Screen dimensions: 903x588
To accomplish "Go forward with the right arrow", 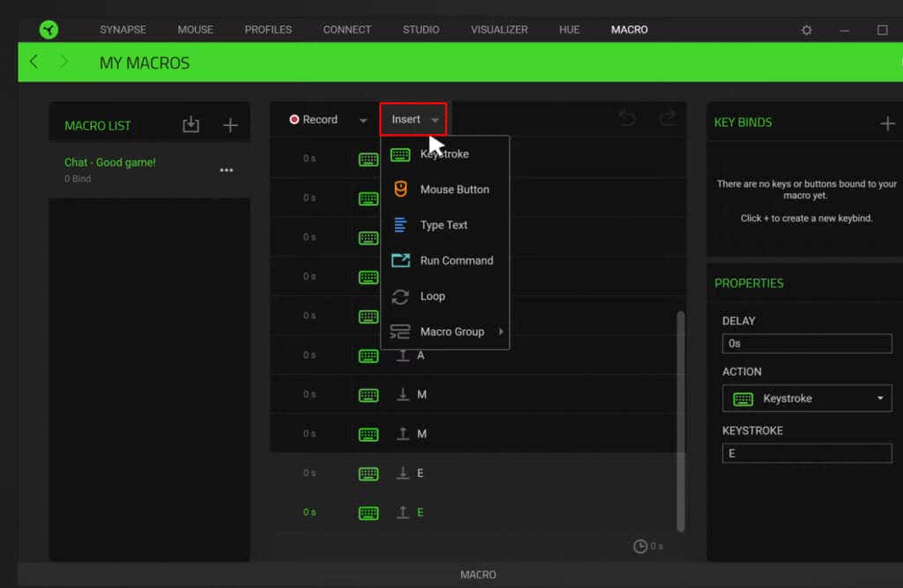I will tap(63, 62).
